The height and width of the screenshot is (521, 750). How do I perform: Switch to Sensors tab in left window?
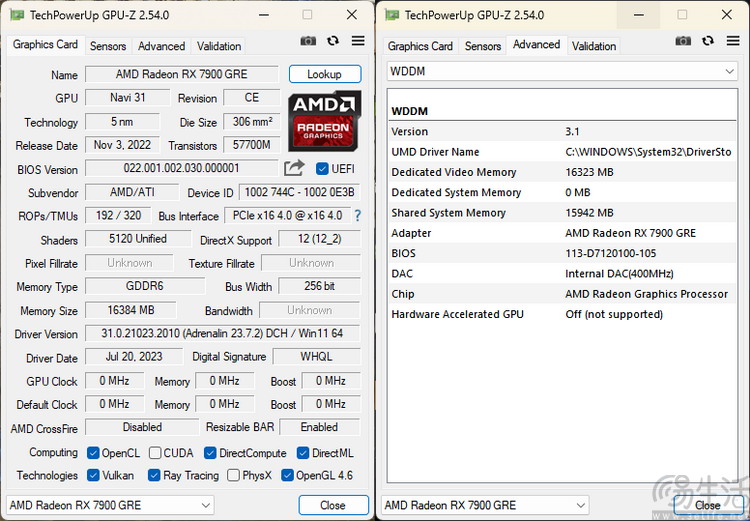(x=108, y=46)
